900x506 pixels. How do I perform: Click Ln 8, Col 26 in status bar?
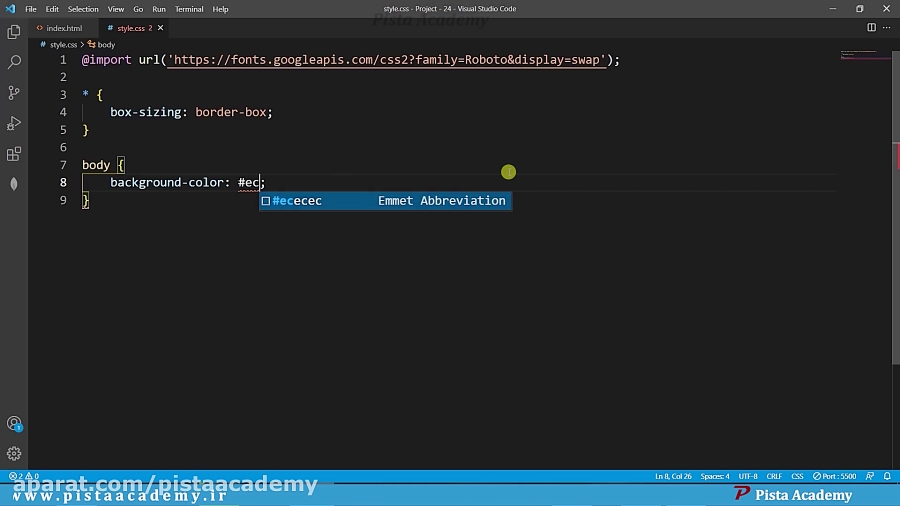(673, 476)
